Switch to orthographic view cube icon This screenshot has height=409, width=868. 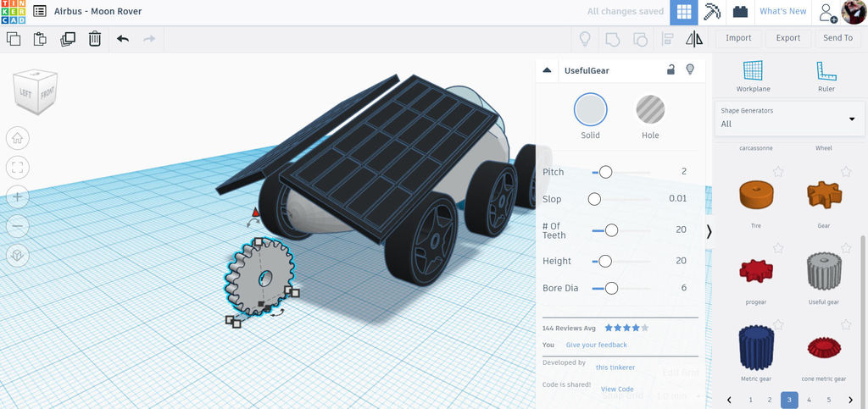(18, 255)
